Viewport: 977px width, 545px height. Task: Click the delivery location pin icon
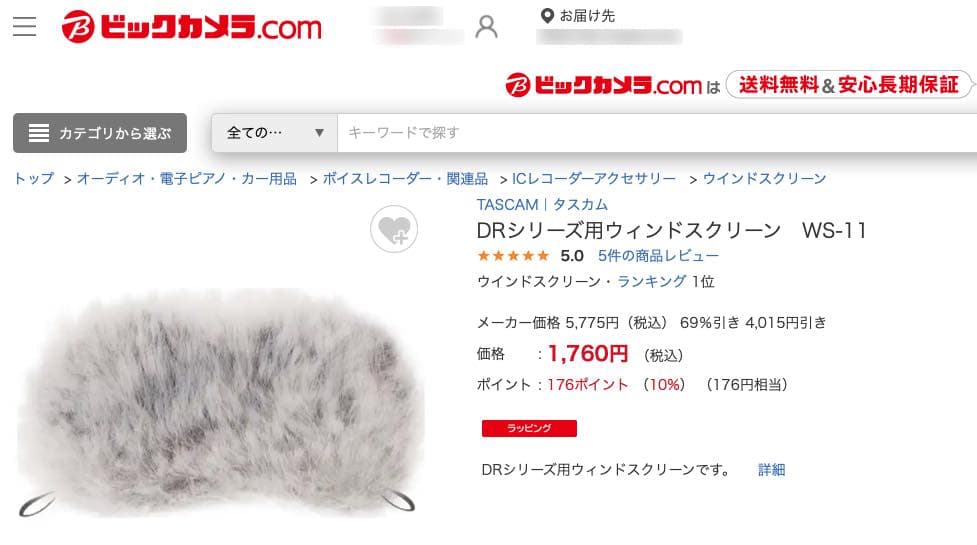click(x=547, y=16)
